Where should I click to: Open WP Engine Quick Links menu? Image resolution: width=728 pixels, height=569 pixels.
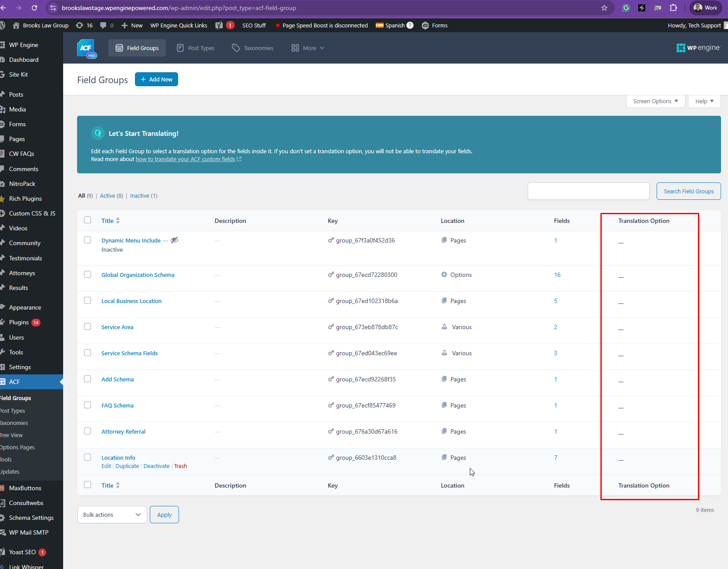point(179,25)
